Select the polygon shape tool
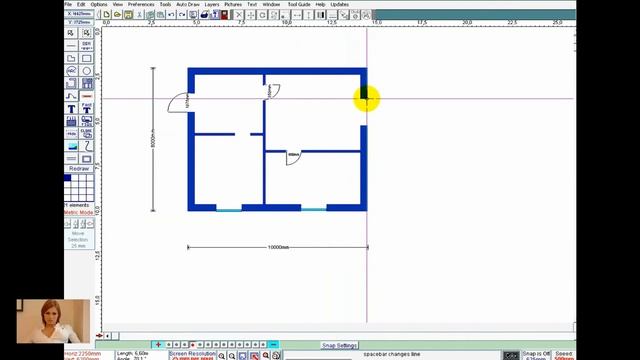 click(x=71, y=58)
